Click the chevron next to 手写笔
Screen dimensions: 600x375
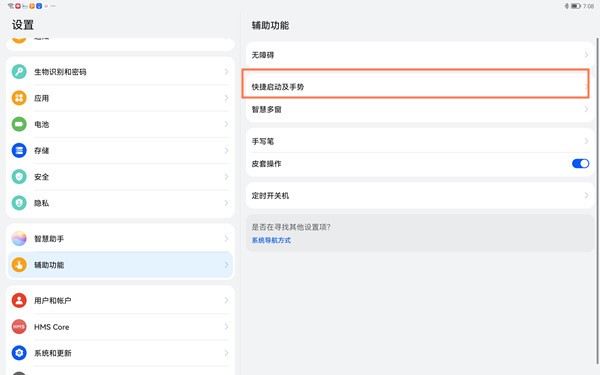click(x=586, y=141)
